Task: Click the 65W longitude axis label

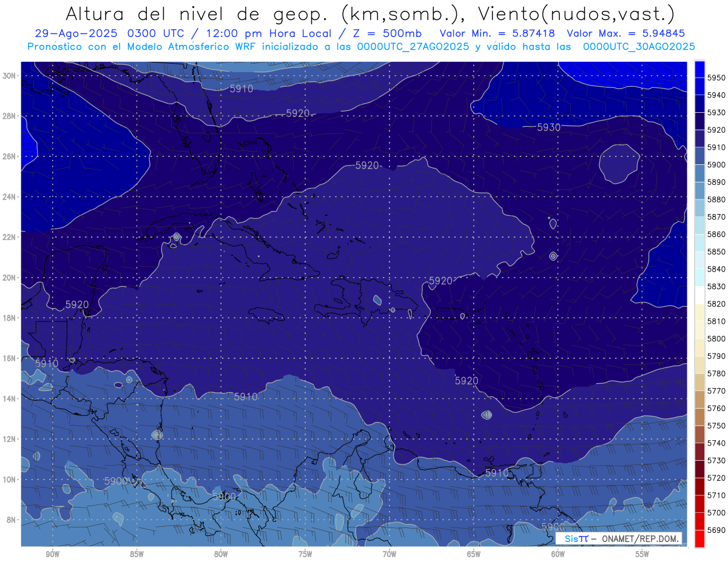Action: tap(474, 554)
